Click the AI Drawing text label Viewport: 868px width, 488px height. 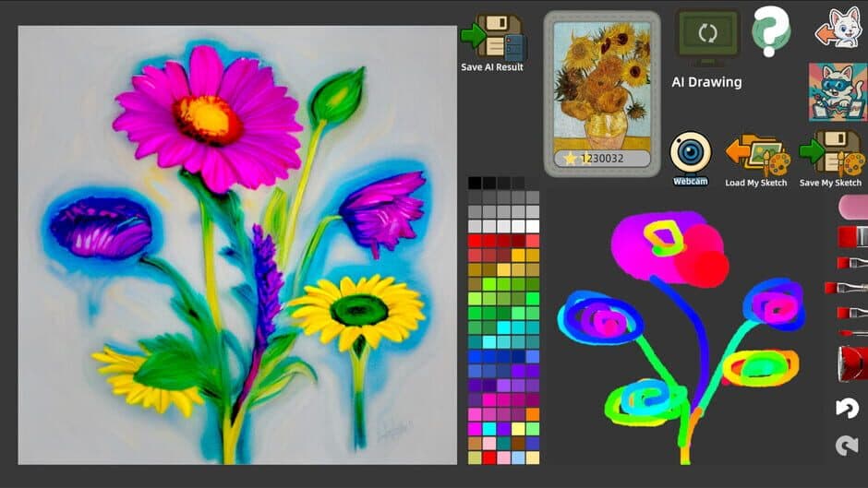click(x=706, y=82)
